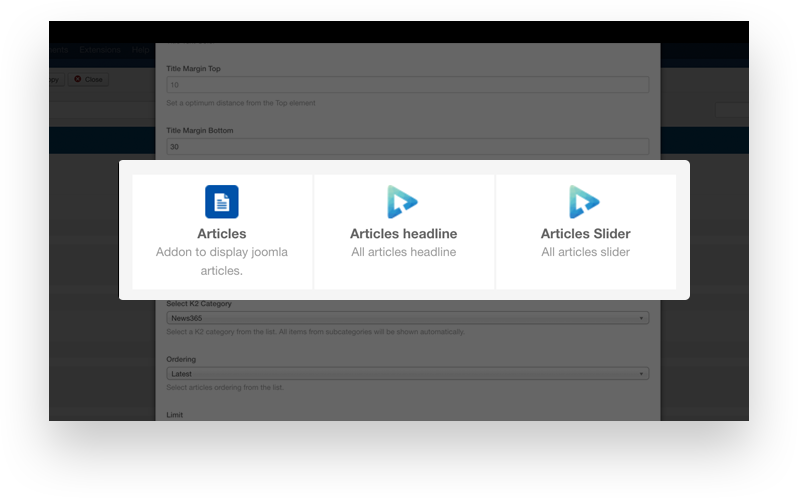Open the Extensions menu
The width and height of the screenshot is (798, 498).
100,50
